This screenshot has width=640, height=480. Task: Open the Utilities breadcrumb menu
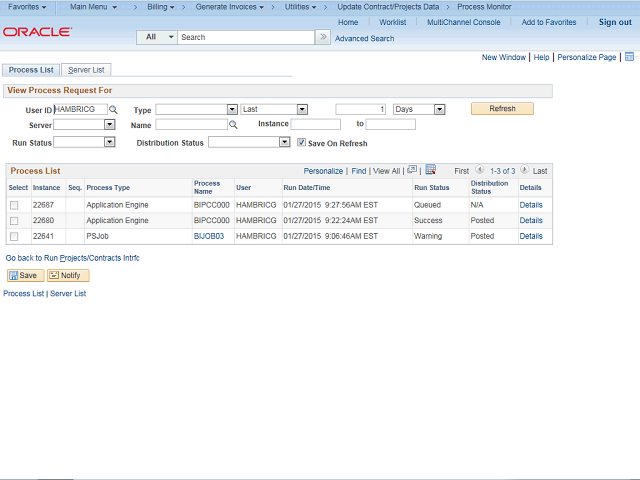[x=300, y=7]
